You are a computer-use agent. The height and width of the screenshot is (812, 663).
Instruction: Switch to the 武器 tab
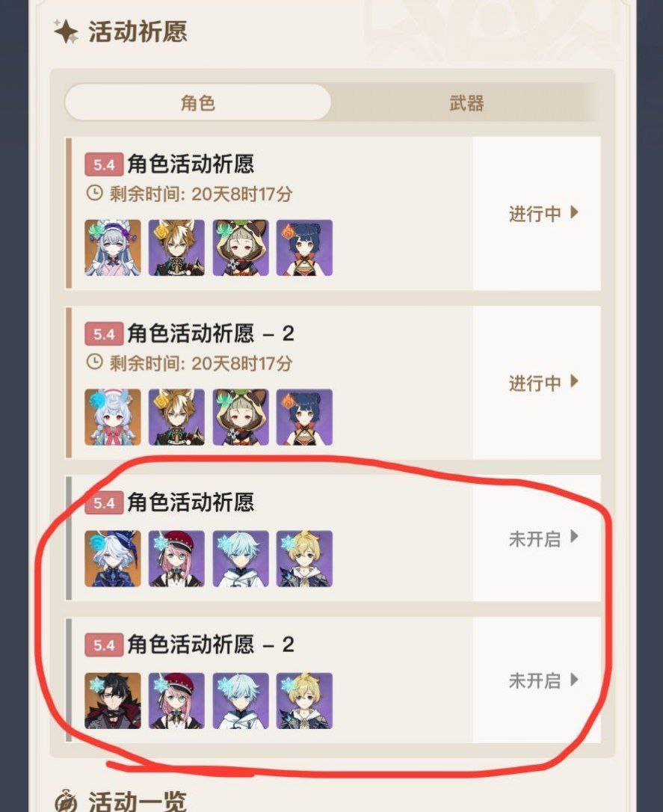(466, 103)
